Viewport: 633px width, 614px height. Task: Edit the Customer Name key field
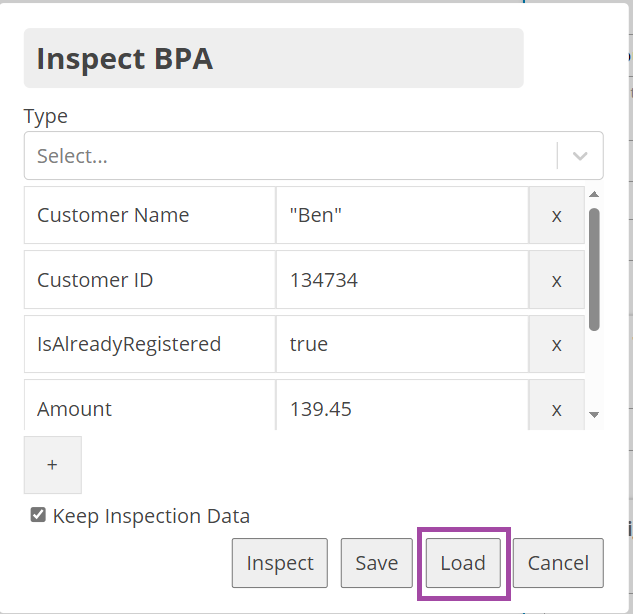[149, 215]
